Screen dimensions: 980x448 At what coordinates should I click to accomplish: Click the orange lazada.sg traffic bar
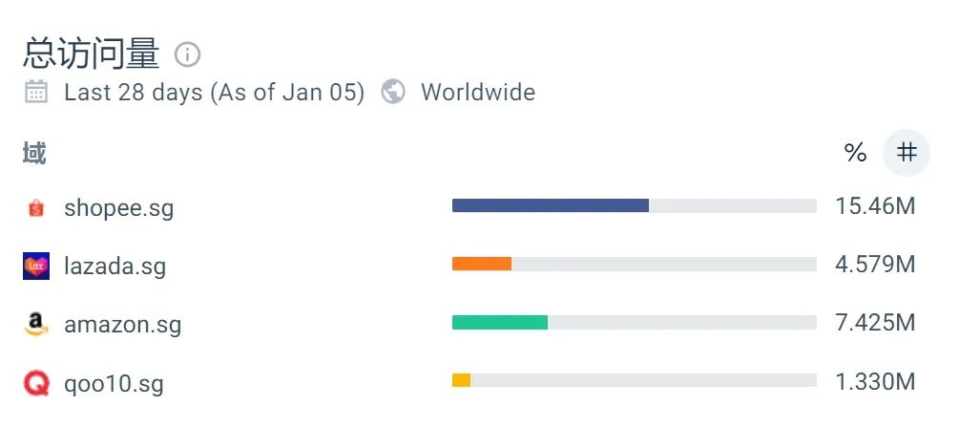point(482,264)
